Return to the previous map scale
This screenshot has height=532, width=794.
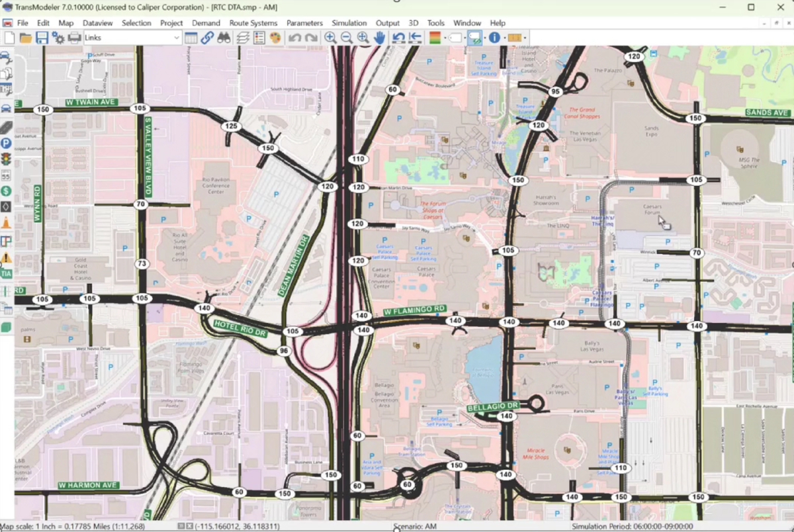[x=399, y=38]
